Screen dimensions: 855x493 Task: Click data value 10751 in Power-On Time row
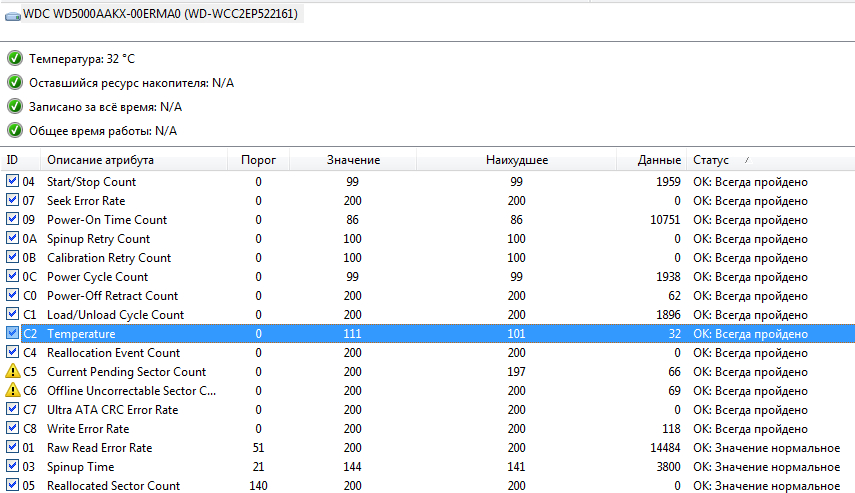click(x=665, y=220)
